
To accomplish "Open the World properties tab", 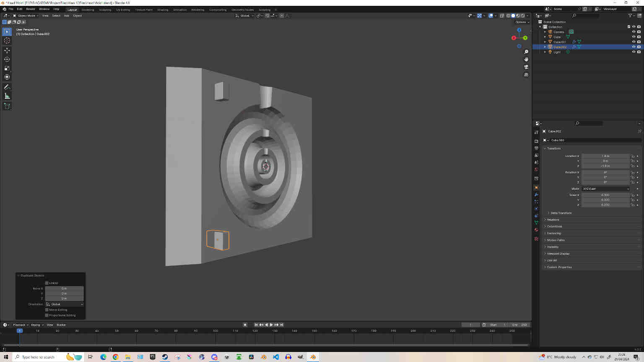I will pyautogui.click(x=536, y=170).
